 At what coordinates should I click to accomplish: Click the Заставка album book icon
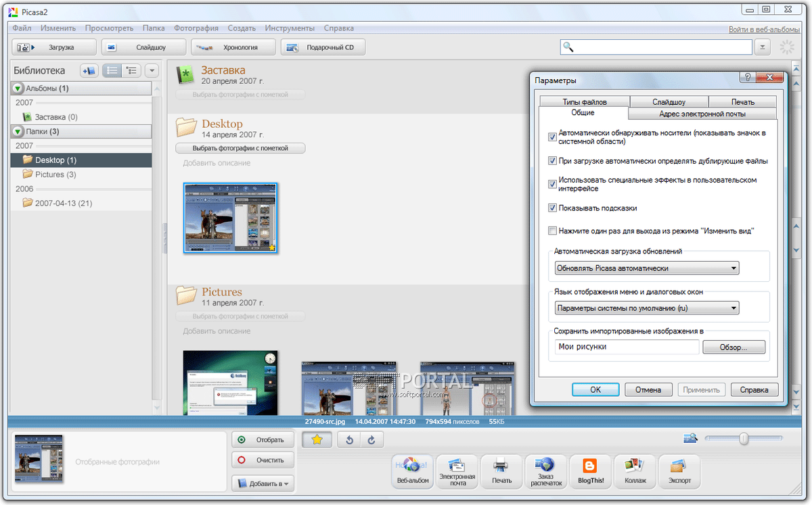tap(185, 74)
